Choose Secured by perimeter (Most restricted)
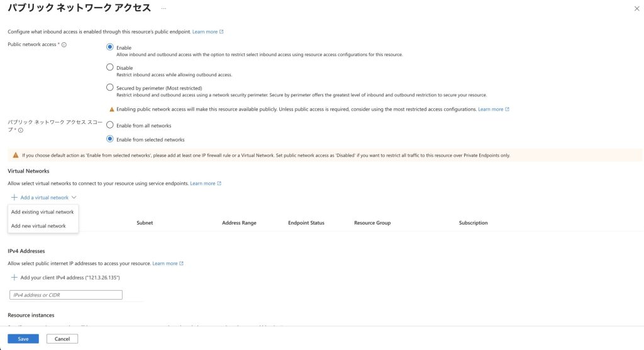This screenshot has width=644, height=350. point(110,87)
